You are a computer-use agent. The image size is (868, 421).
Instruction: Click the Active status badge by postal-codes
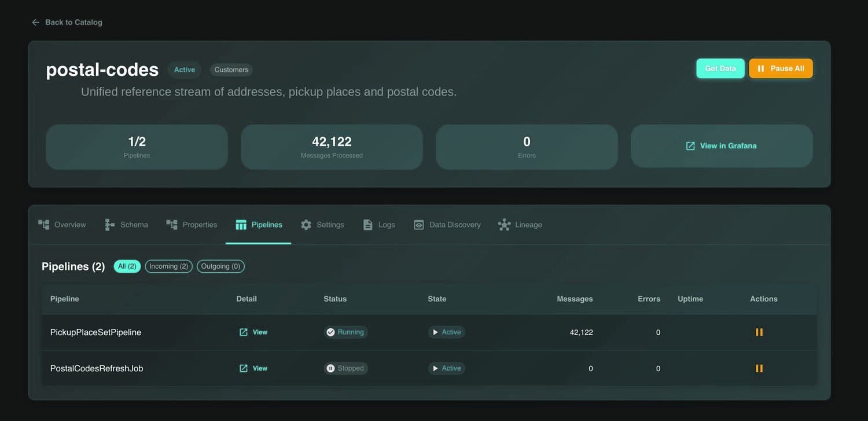click(185, 69)
